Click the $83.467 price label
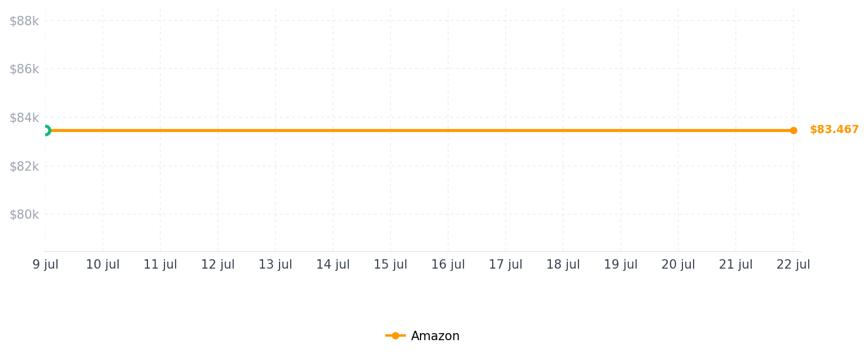 tap(834, 130)
